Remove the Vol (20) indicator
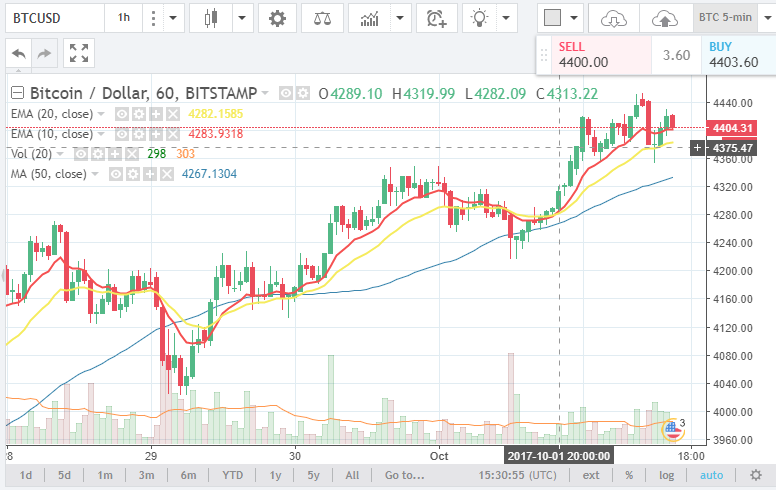 pos(131,154)
